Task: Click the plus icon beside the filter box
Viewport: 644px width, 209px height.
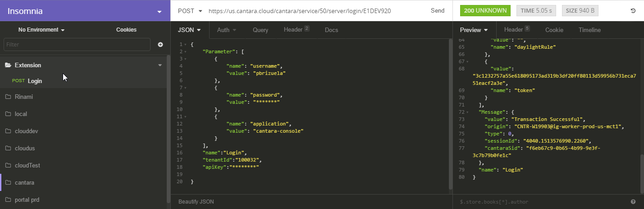Action: click(160, 45)
